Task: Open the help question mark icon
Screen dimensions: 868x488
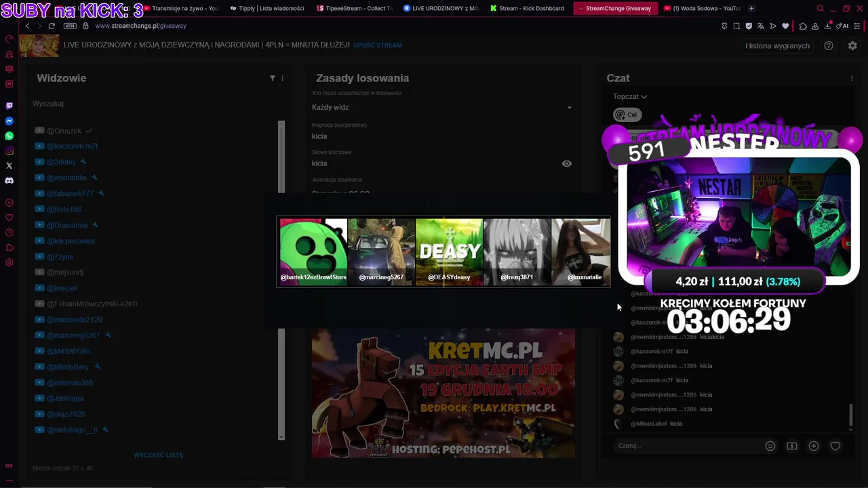Action: point(829,45)
